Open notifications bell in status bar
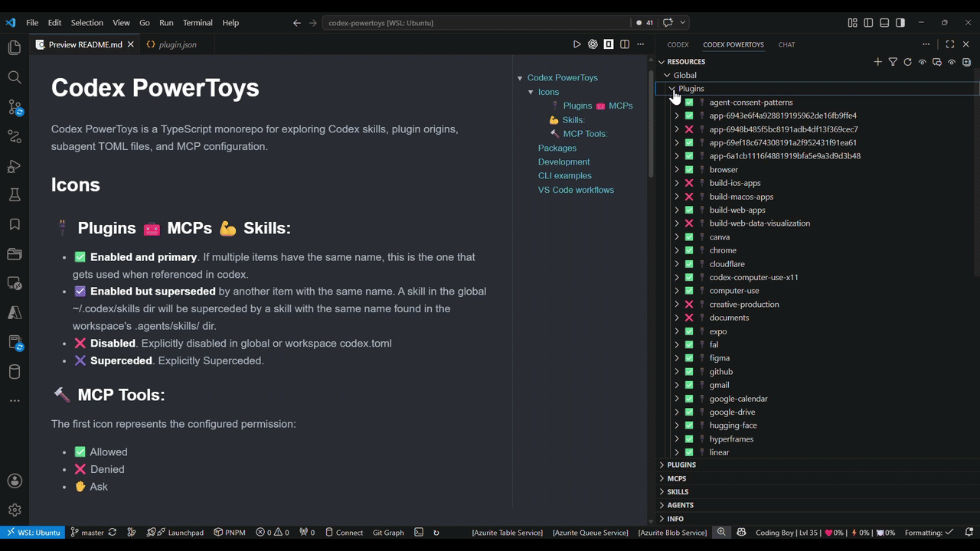Screen dimensions: 980x551 click(969, 533)
